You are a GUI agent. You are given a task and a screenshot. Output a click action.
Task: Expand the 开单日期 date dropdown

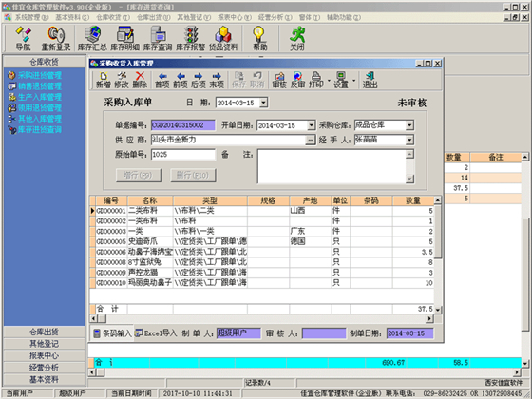pyautogui.click(x=312, y=125)
